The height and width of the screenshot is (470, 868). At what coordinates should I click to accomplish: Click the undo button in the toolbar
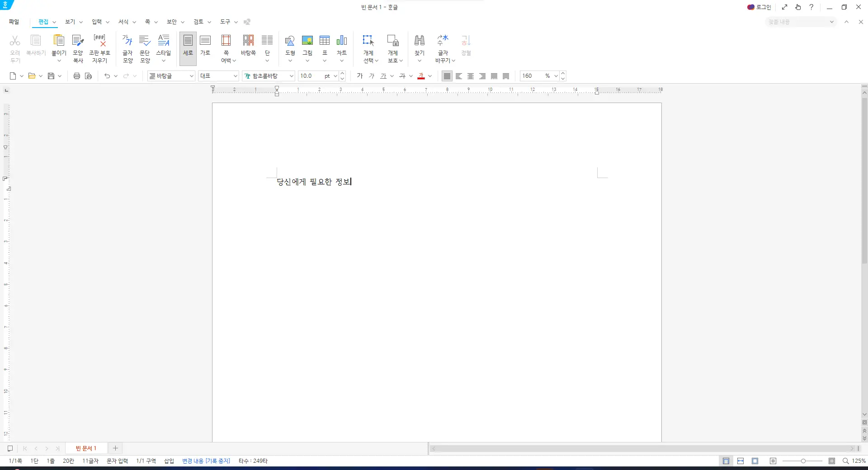pos(107,76)
